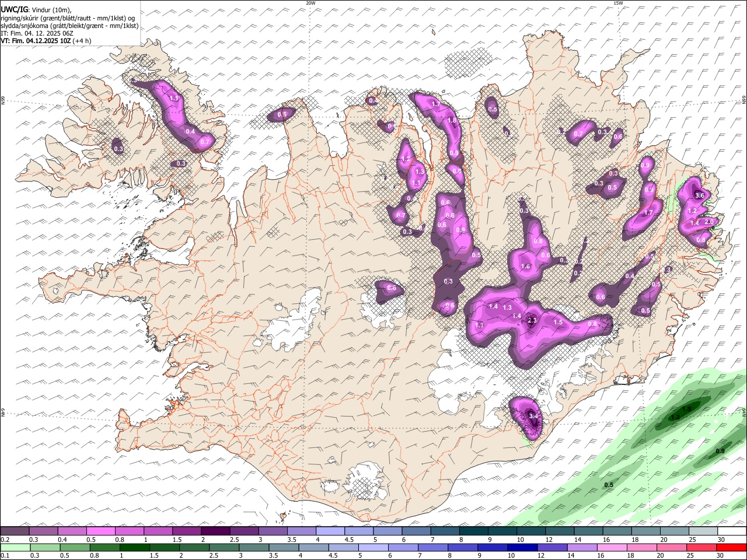Screen dimensions: 747x560
Task: Click the 1.3 value in the green rain band
Action: coord(686,409)
